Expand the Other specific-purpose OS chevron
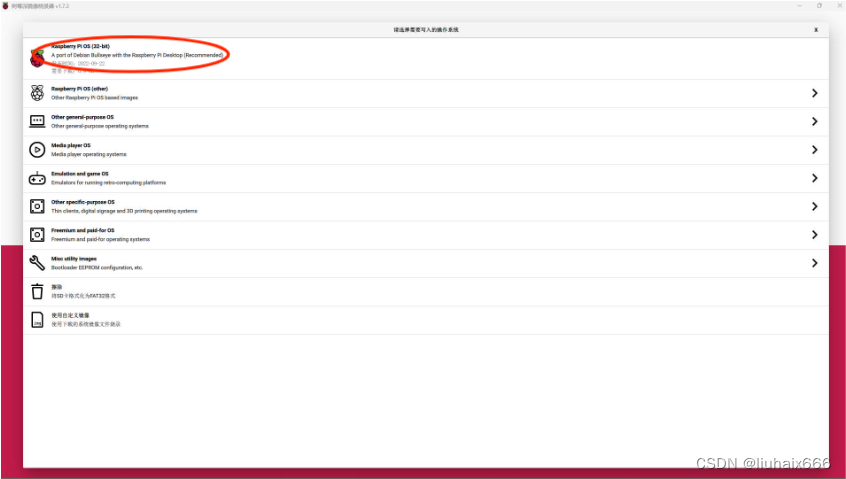The width and height of the screenshot is (846, 479). (815, 206)
